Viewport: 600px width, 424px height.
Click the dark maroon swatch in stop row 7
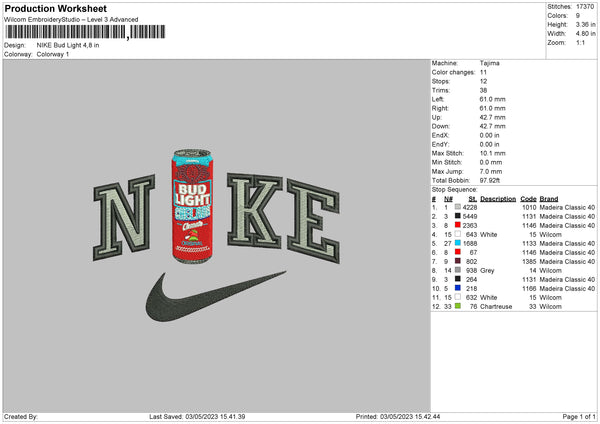pyautogui.click(x=458, y=261)
